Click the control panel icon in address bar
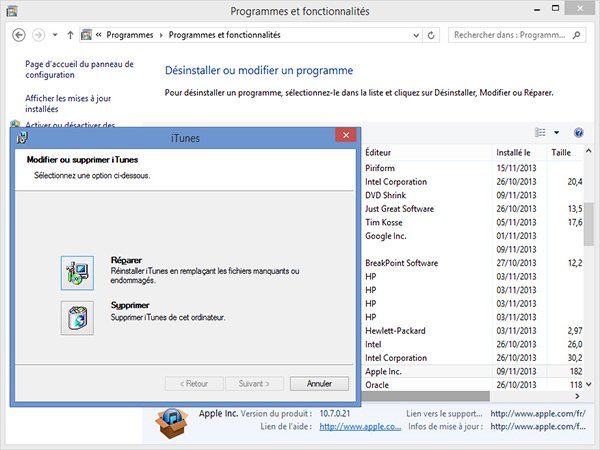The image size is (600, 450). [x=86, y=35]
